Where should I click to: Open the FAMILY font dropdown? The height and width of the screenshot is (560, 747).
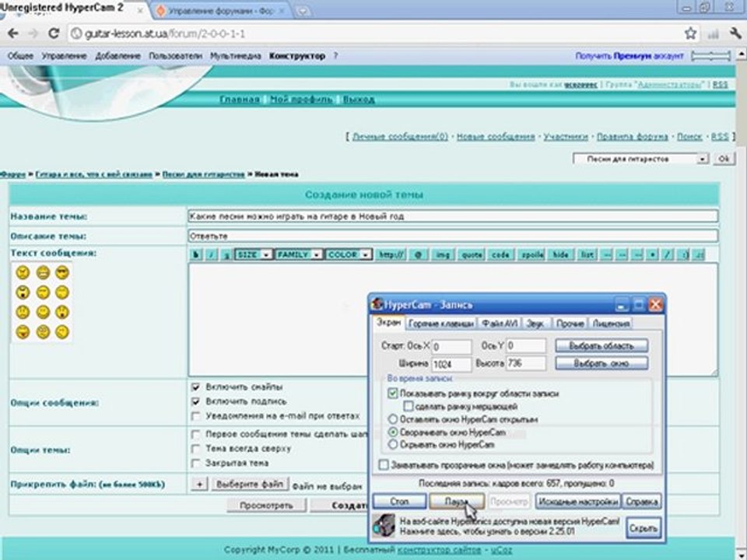point(299,255)
